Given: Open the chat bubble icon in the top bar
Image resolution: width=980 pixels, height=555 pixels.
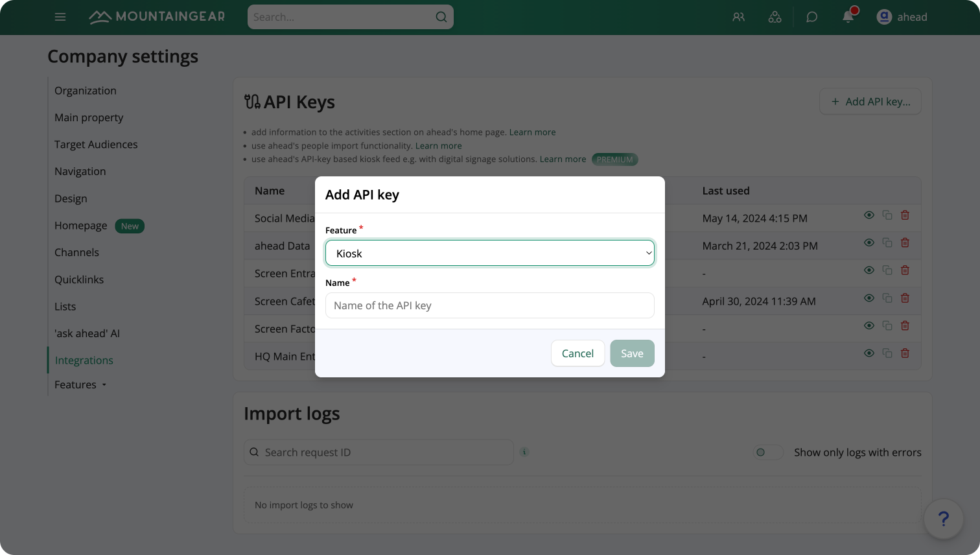Looking at the screenshot, I should (x=811, y=17).
